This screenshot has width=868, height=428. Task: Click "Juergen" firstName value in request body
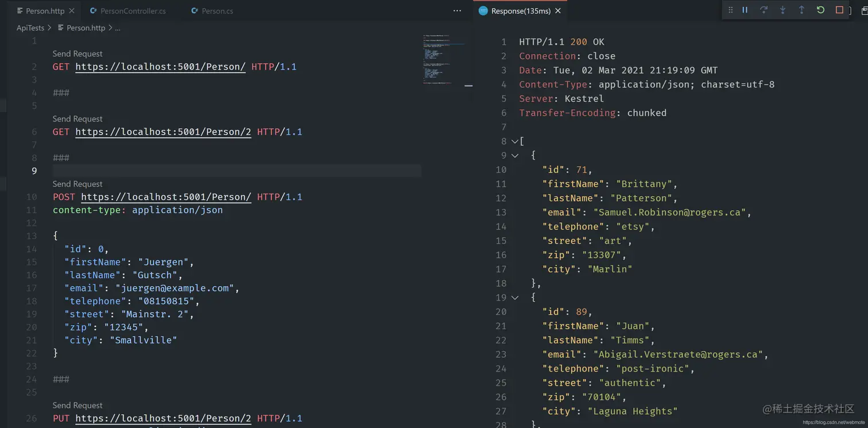[164, 262]
